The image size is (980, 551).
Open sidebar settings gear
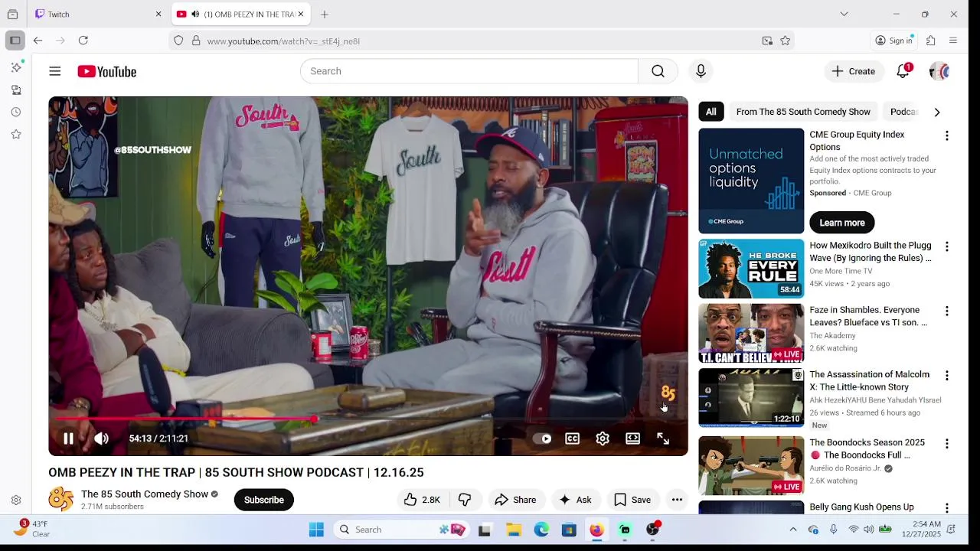click(16, 500)
